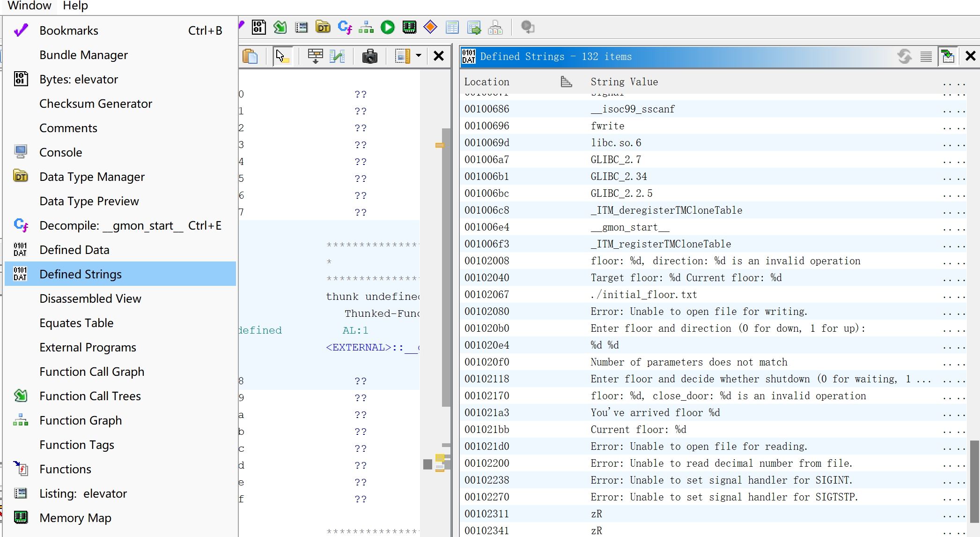980x537 pixels.
Task: Choose Defined Data from the Window menu
Action: click(x=120, y=250)
